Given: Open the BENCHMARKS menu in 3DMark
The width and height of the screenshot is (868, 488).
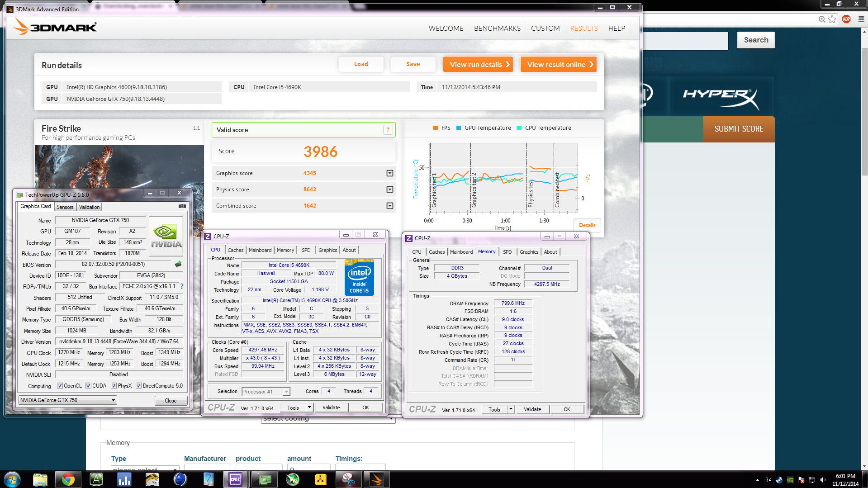Looking at the screenshot, I should click(497, 28).
